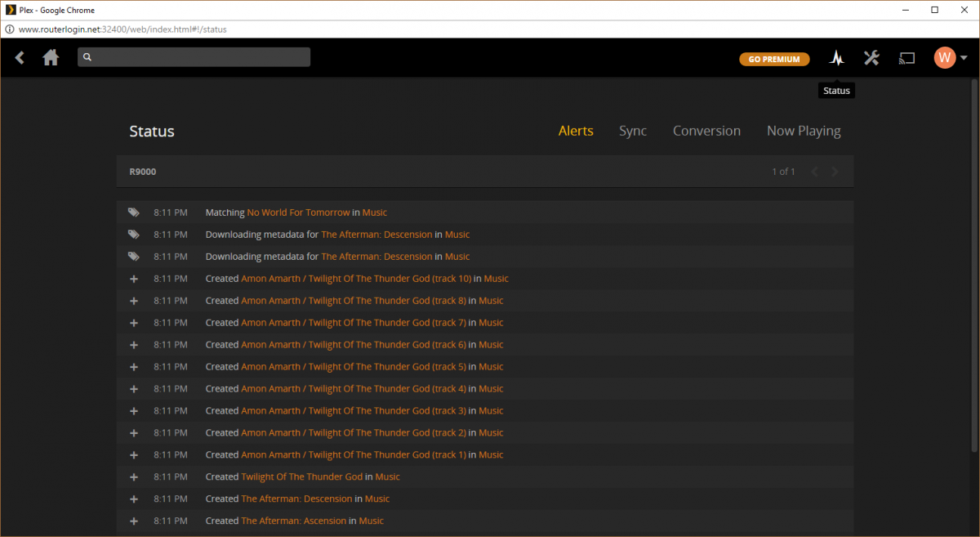Click the GO PREMIUM button
Viewport: 980px width, 537px height.
[x=774, y=59]
